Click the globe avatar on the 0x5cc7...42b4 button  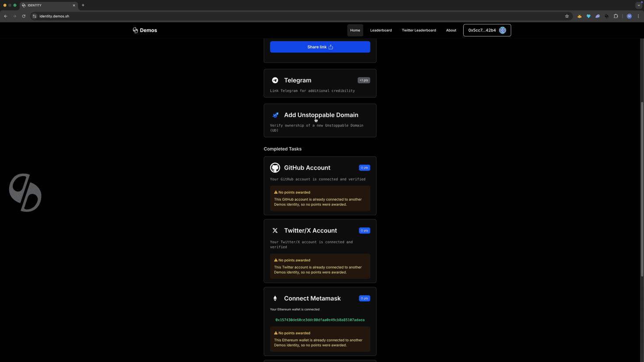click(502, 30)
